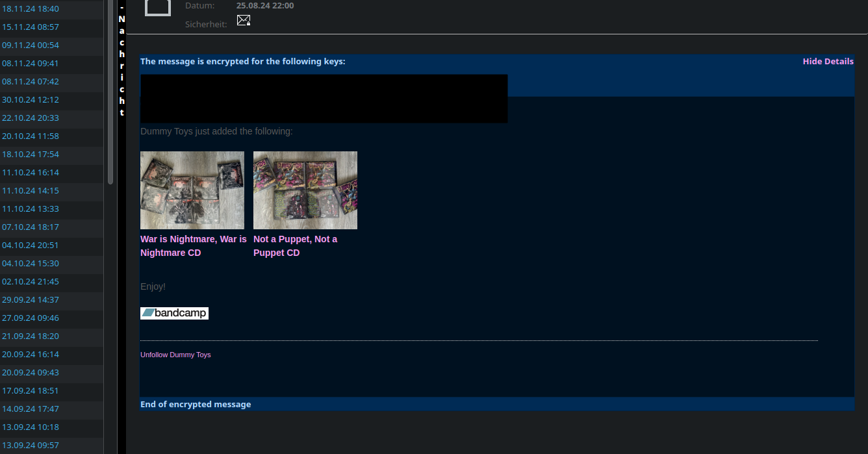Click Hide Details link

coord(828,61)
